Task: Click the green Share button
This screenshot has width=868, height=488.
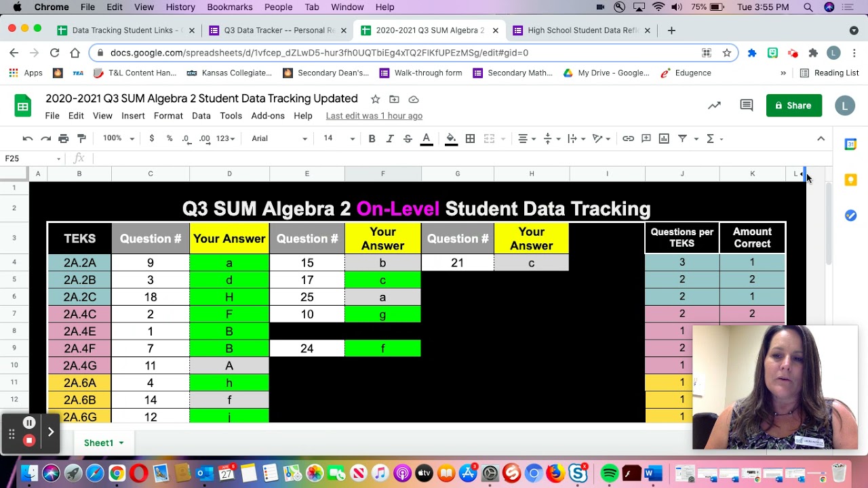Action: pyautogui.click(x=794, y=105)
